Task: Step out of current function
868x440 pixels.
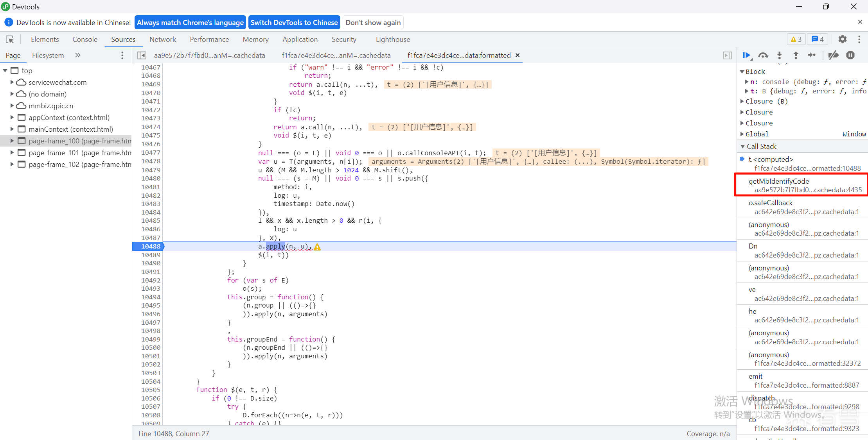Action: [796, 55]
